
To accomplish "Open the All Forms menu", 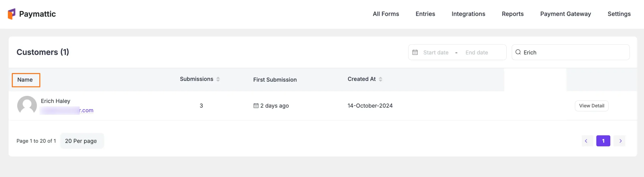I will tap(386, 14).
